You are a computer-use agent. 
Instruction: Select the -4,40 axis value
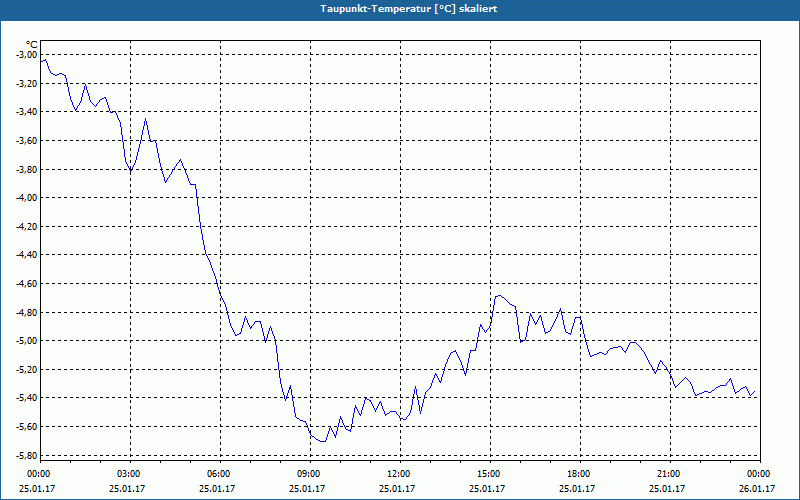(x=25, y=255)
